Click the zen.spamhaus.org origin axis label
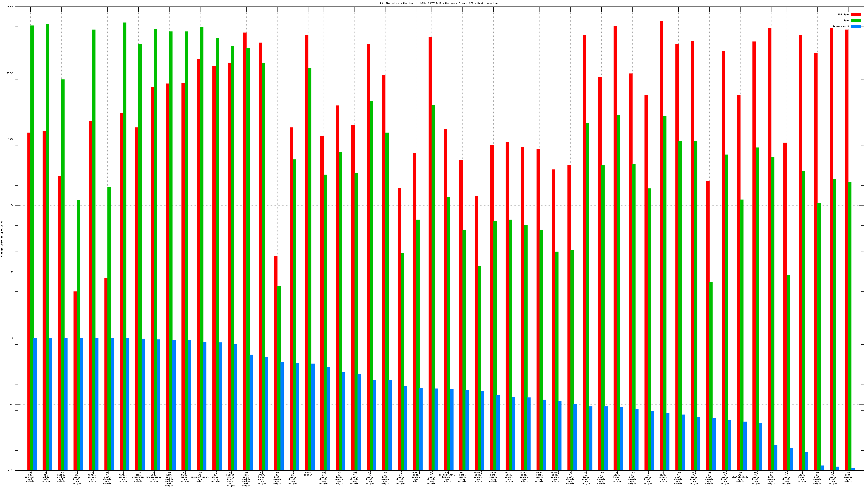Viewport: 868px width, 488px height. click(x=138, y=477)
